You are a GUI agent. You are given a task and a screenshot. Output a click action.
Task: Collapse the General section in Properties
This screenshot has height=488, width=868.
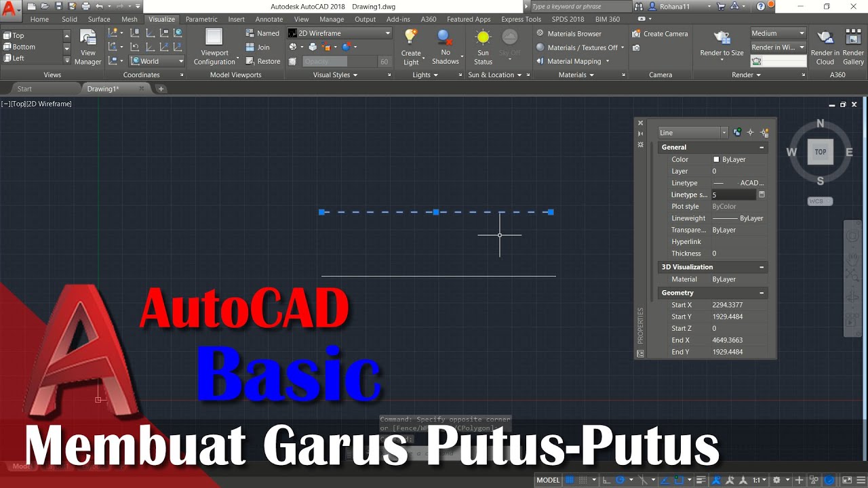pyautogui.click(x=762, y=147)
